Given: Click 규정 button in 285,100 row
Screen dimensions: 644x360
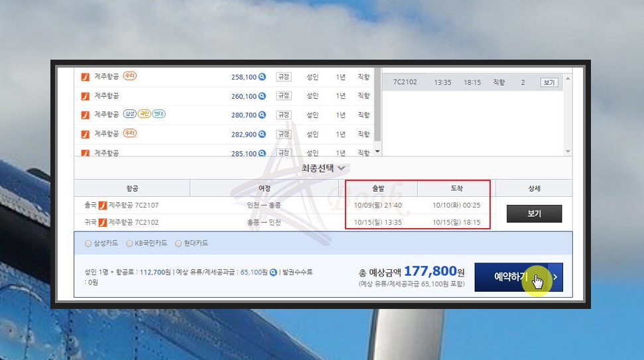Looking at the screenshot, I should tap(283, 152).
